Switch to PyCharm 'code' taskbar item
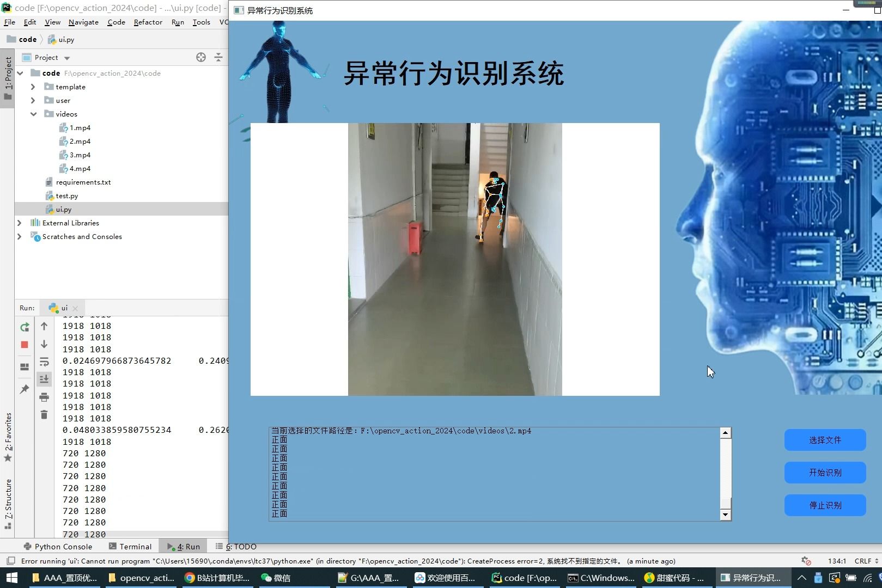 point(524,578)
